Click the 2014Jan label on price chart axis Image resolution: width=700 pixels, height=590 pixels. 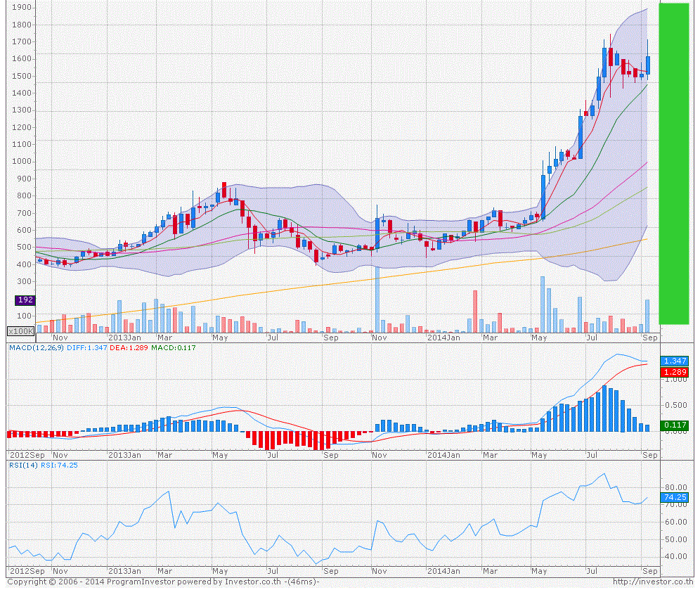(443, 338)
